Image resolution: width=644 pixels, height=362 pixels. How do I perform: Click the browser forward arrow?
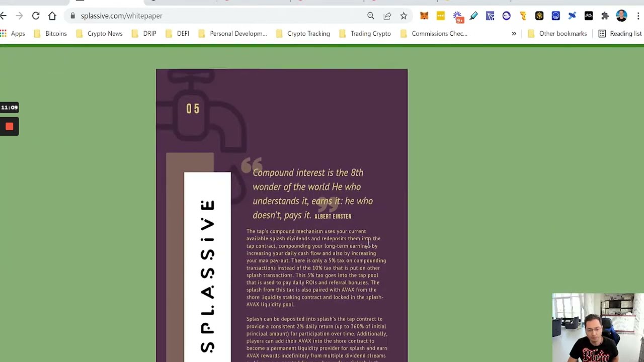point(19,16)
